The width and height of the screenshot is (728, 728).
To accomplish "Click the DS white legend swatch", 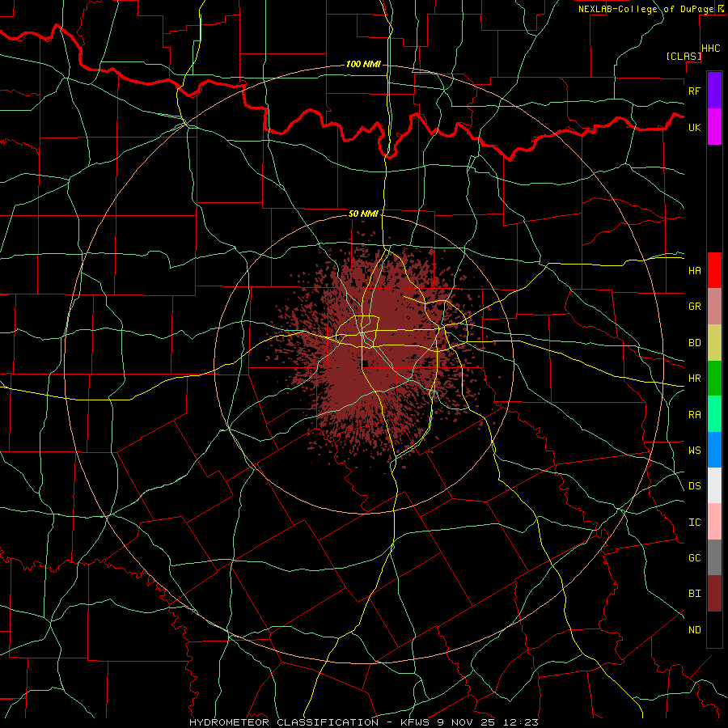I will coord(714,485).
